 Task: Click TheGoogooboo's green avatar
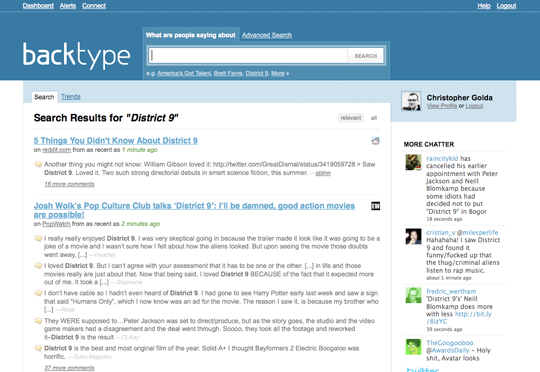(413, 347)
